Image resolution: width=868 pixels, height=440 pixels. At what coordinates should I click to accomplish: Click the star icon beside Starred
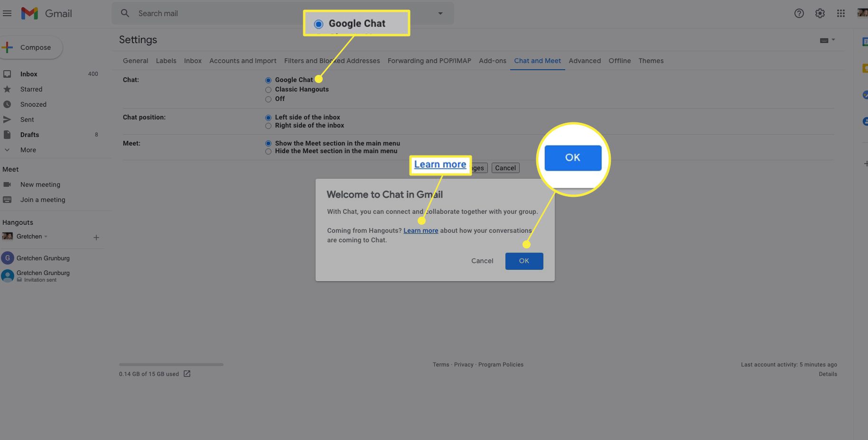point(7,89)
